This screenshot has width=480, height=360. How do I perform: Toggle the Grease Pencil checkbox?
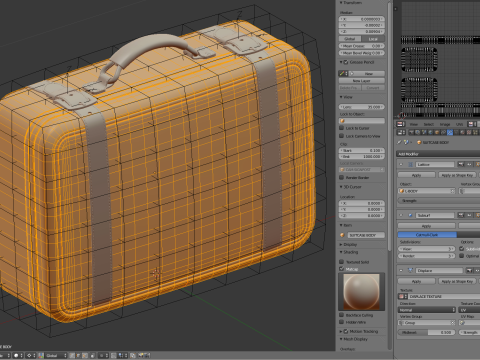coord(346,62)
